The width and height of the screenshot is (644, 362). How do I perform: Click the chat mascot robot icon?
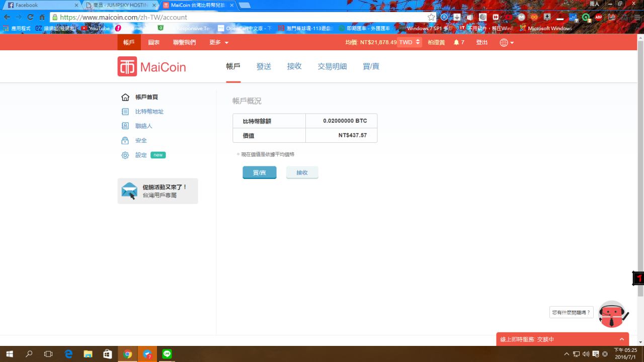click(x=611, y=314)
